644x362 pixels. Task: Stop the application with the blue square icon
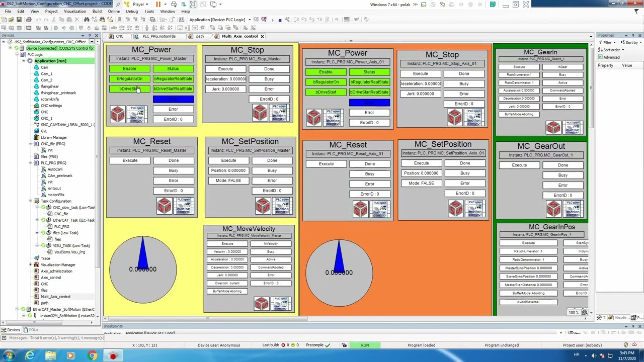tap(280, 20)
